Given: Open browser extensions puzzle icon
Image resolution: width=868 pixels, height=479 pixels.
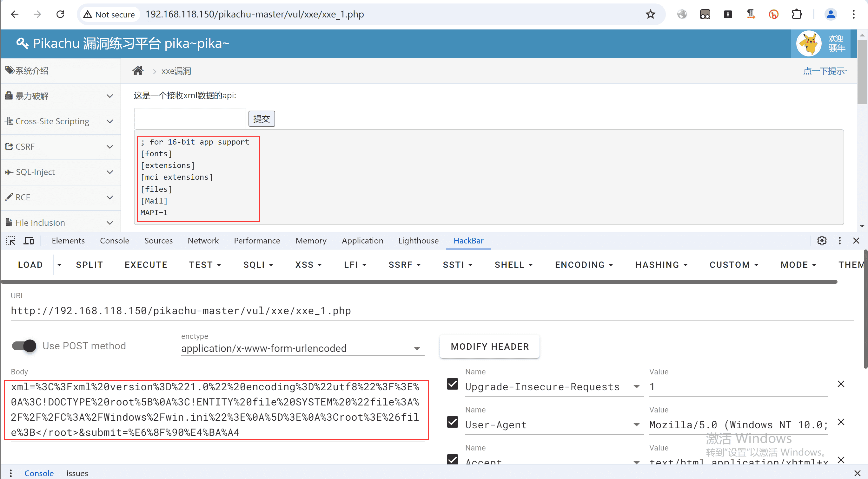Looking at the screenshot, I should point(797,14).
